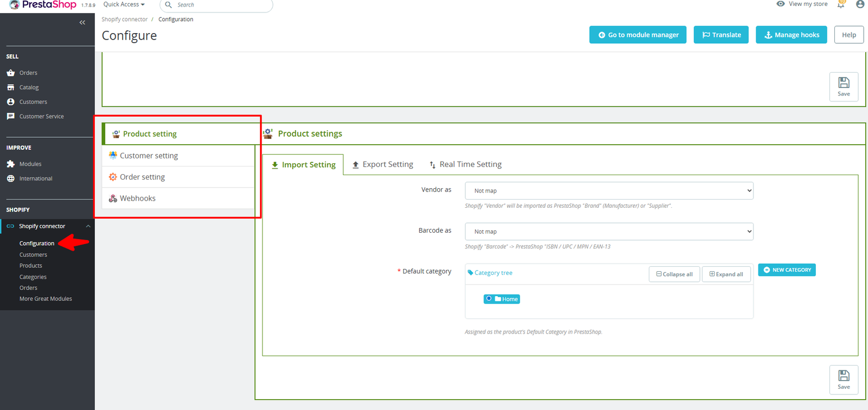
Task: Click the Order setting gear icon
Action: tap(113, 177)
